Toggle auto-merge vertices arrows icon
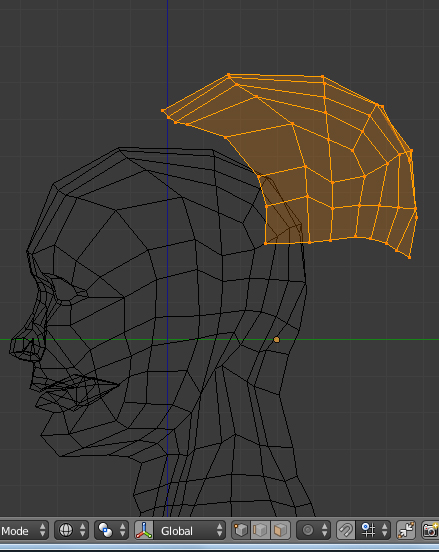 pos(406,530)
